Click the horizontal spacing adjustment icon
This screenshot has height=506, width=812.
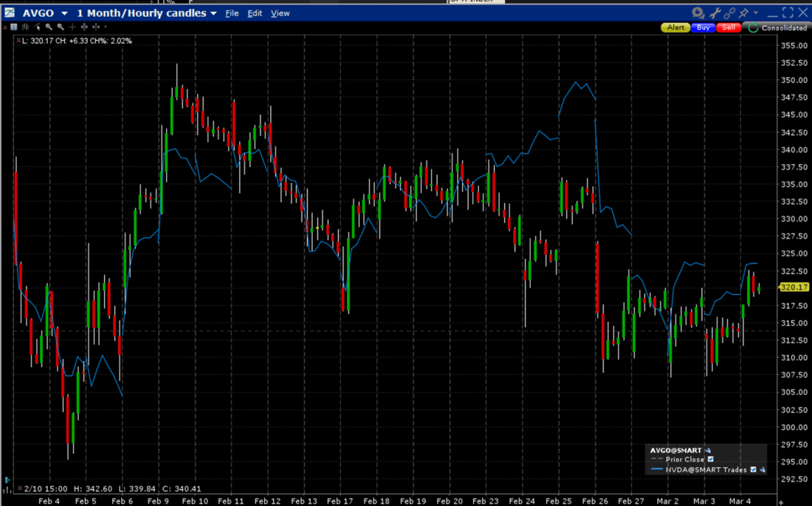click(x=84, y=27)
